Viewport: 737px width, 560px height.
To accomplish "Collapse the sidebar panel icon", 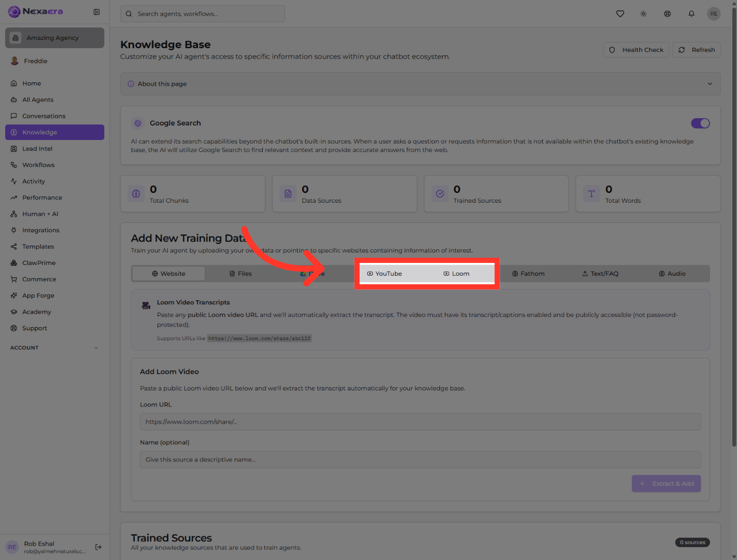I will click(96, 12).
